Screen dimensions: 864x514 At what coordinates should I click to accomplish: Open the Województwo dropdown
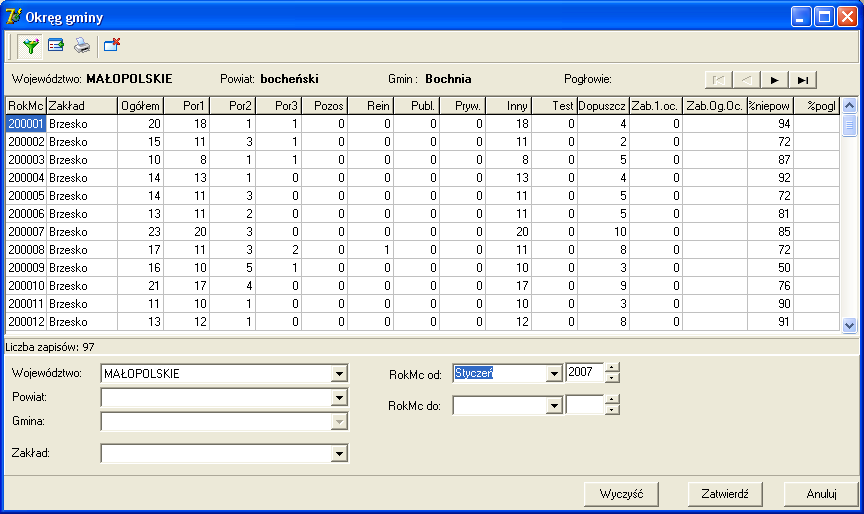339,374
